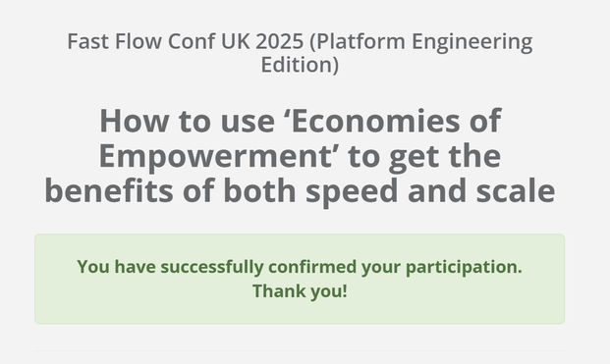The image size is (610, 364).
Task: Click the word 'Edition)' in the event title
Action: (300, 65)
